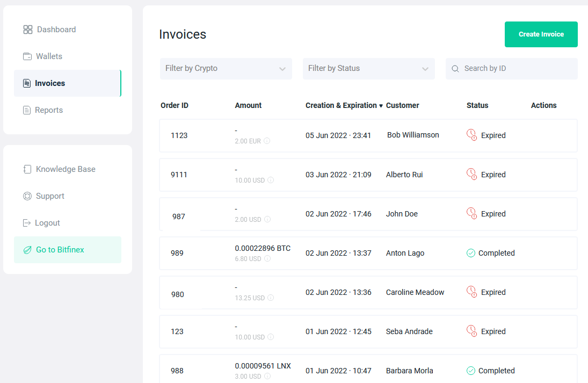Click the Support lifebuoy icon
588x383 pixels.
27,196
